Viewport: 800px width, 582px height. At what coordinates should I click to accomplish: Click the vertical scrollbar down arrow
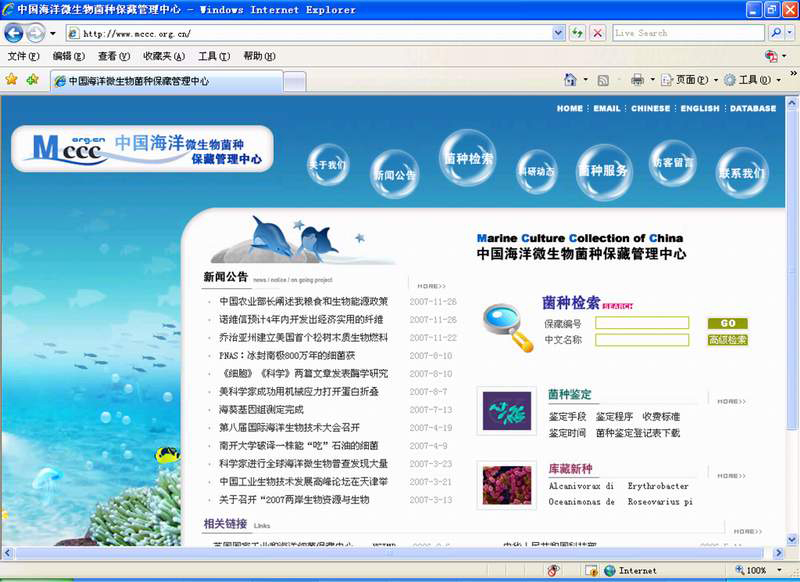click(x=792, y=539)
